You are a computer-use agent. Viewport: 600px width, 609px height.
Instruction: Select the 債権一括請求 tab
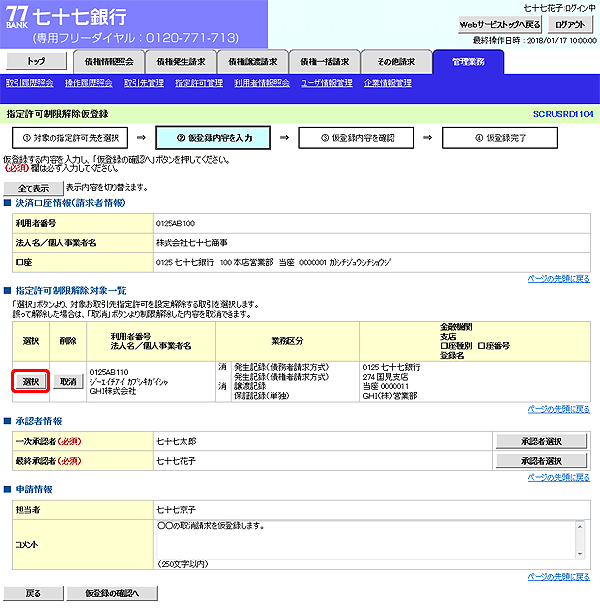[325, 62]
